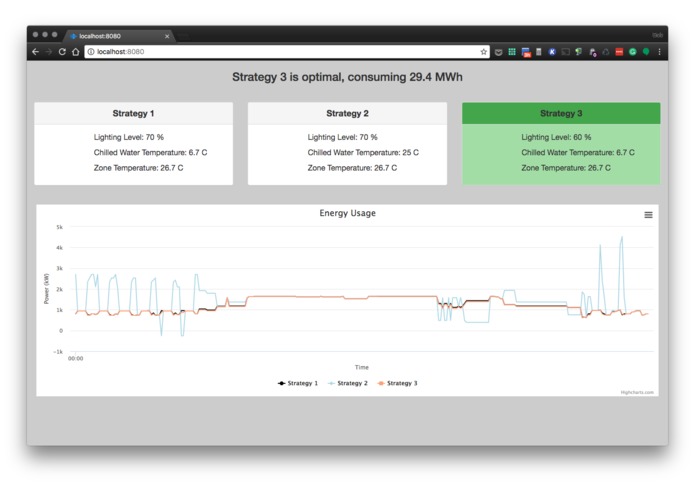View site info icon in address bar

click(x=91, y=52)
